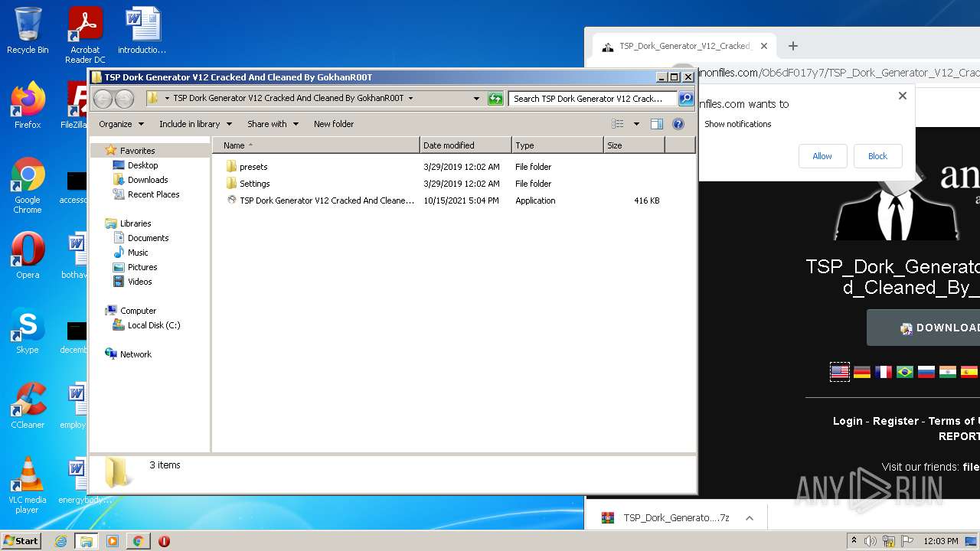Click the Explorer Back navigation arrow
Image resolution: width=980 pixels, height=551 pixels.
pyautogui.click(x=103, y=99)
